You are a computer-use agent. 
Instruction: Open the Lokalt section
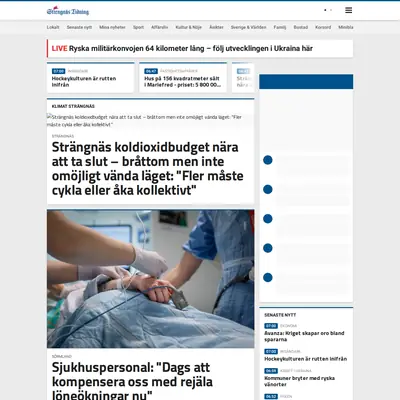53,27
